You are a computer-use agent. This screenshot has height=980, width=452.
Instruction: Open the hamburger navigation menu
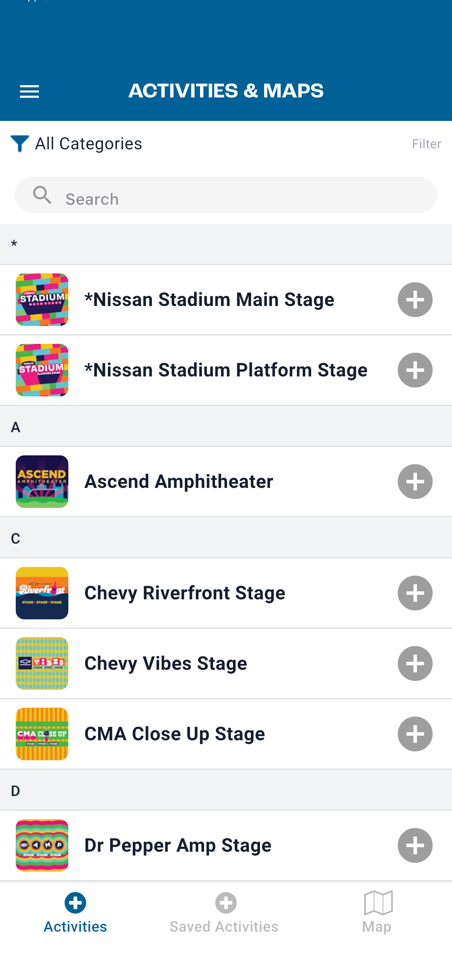click(x=29, y=92)
